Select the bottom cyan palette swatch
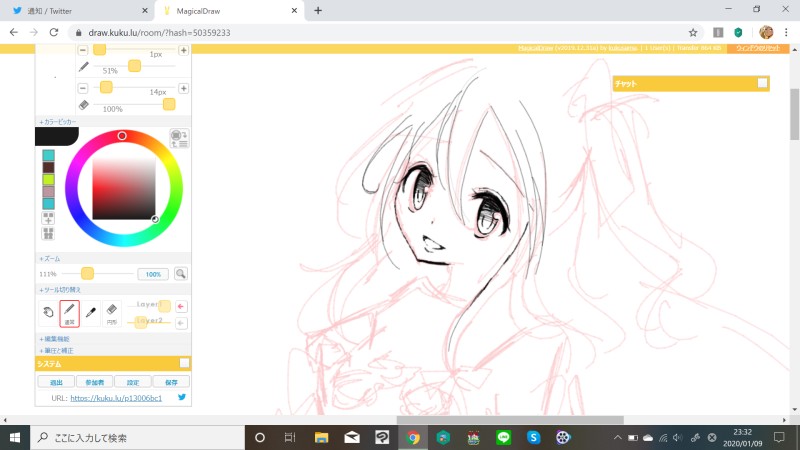Image resolution: width=800 pixels, height=450 pixels. (x=48, y=204)
